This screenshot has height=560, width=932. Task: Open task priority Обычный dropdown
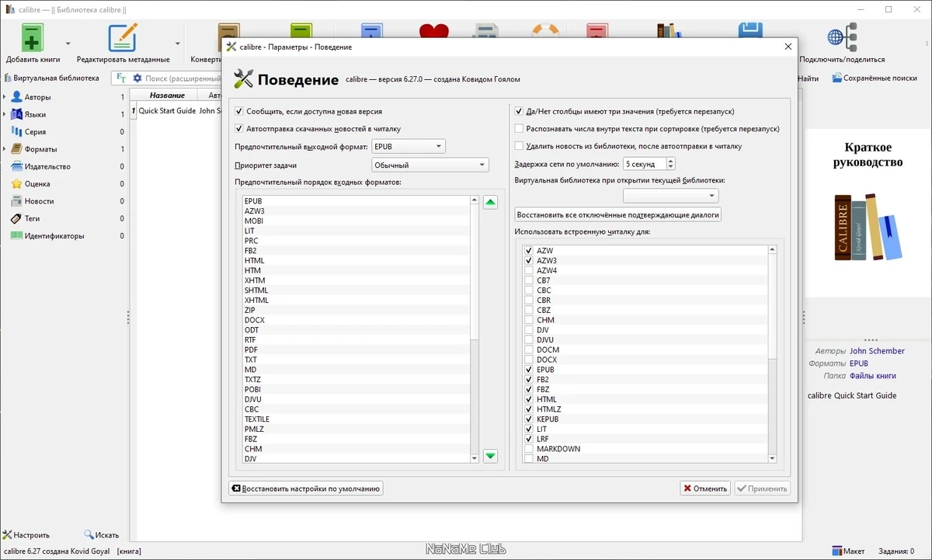(x=429, y=165)
